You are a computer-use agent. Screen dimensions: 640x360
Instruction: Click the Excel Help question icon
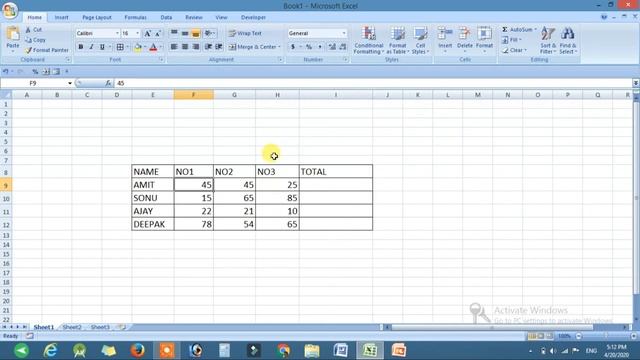coord(604,17)
